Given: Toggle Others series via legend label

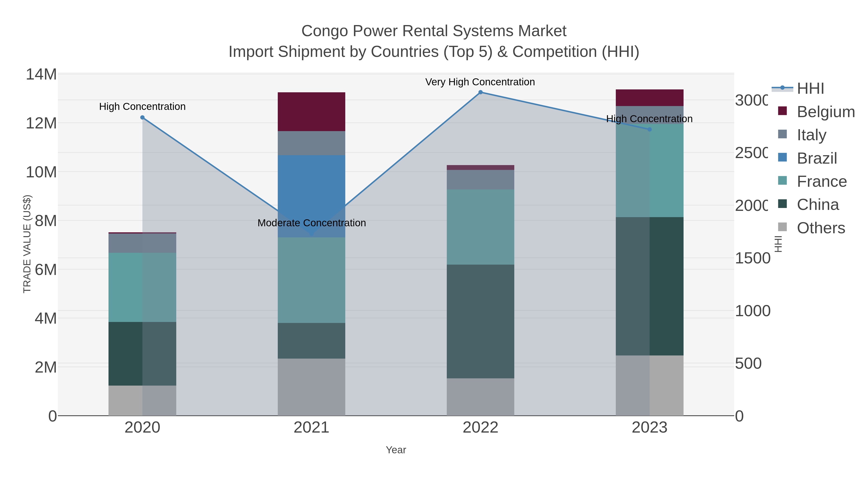Looking at the screenshot, I should (x=821, y=228).
